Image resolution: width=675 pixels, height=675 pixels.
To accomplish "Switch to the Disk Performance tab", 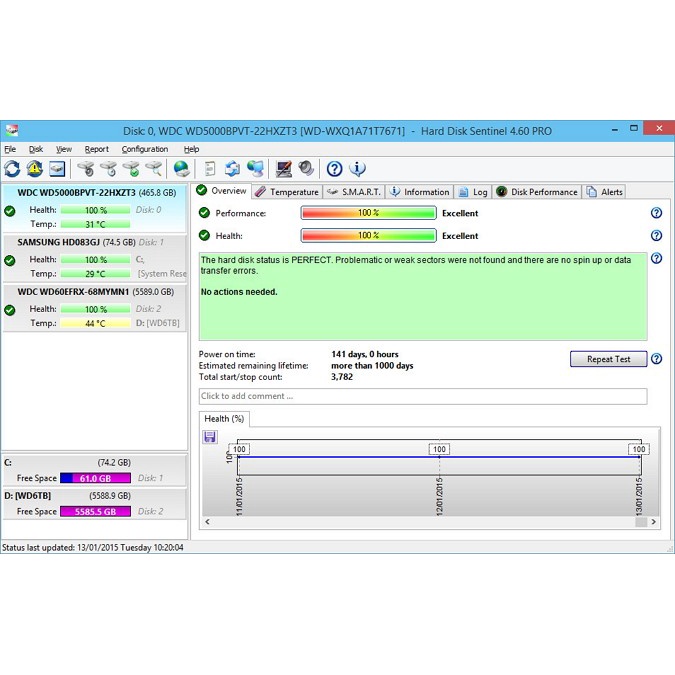I will (536, 192).
